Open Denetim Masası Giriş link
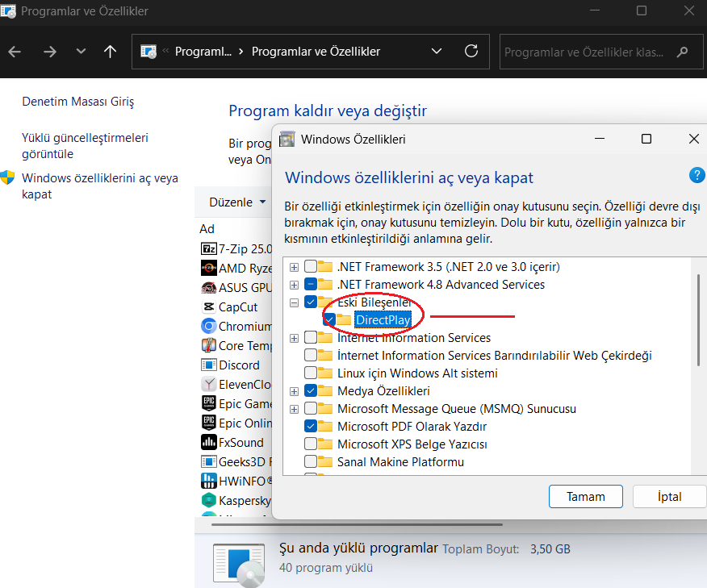This screenshot has width=707, height=588. click(x=78, y=102)
